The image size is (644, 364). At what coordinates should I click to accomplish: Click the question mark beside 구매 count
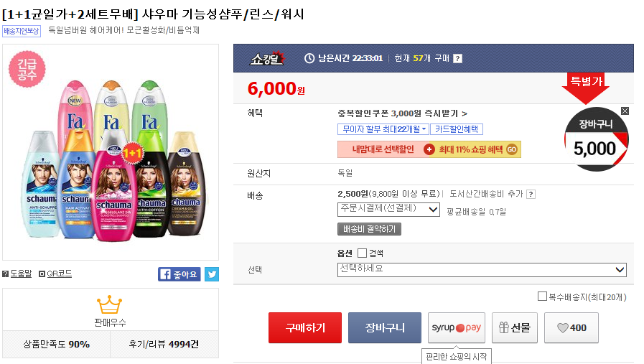pos(457,59)
